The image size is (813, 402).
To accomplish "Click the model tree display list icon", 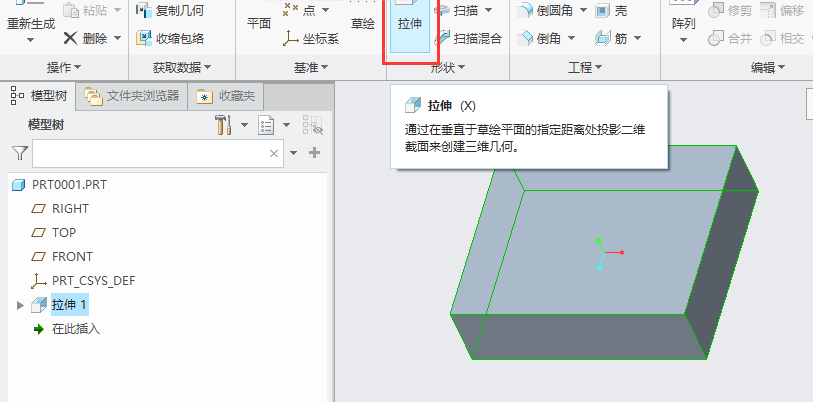I will pyautogui.click(x=266, y=125).
